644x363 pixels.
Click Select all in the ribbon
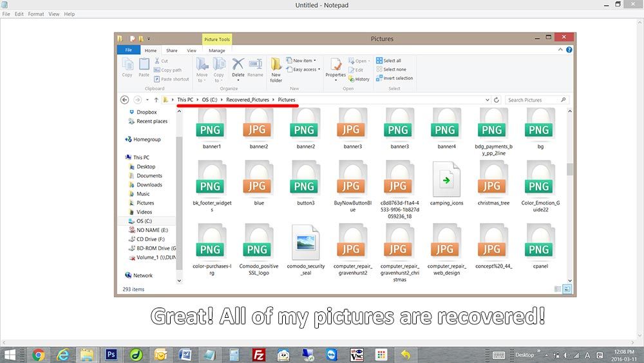click(388, 61)
